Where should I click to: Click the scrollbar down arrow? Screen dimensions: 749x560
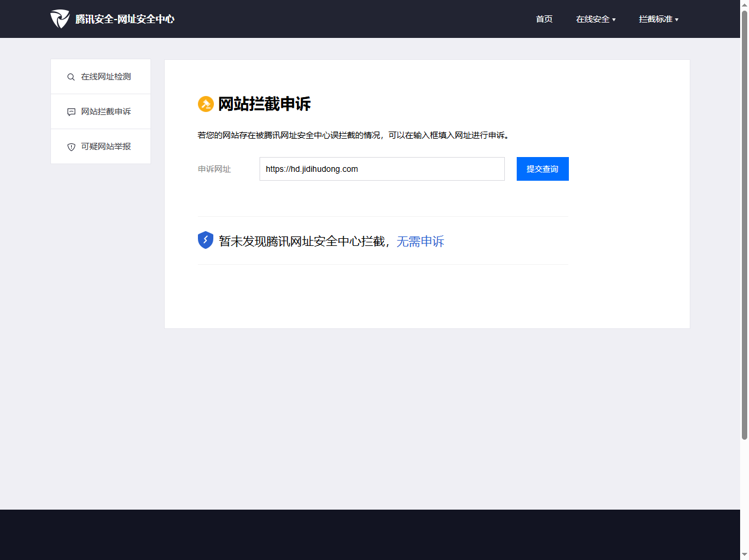coord(744,555)
